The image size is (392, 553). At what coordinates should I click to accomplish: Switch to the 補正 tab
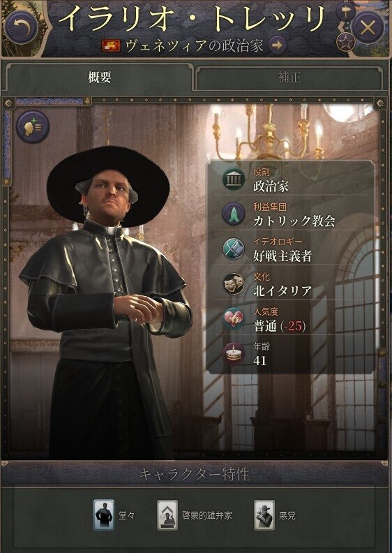[x=289, y=77]
